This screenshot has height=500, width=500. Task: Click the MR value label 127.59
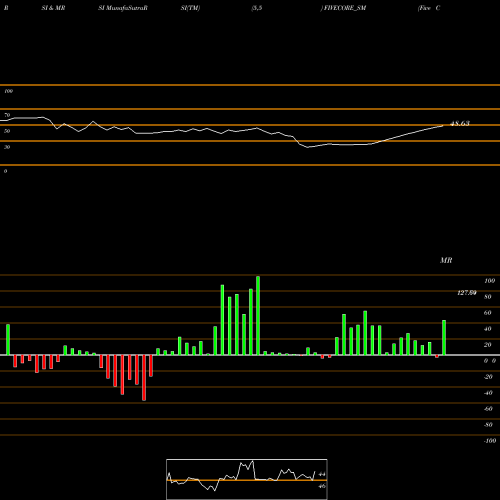click(467, 293)
